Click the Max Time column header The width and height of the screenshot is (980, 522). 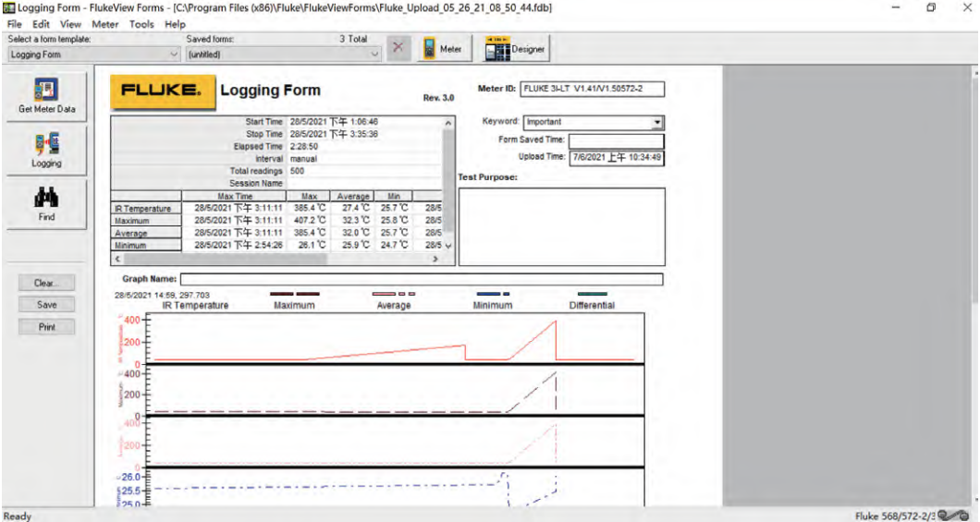point(235,196)
